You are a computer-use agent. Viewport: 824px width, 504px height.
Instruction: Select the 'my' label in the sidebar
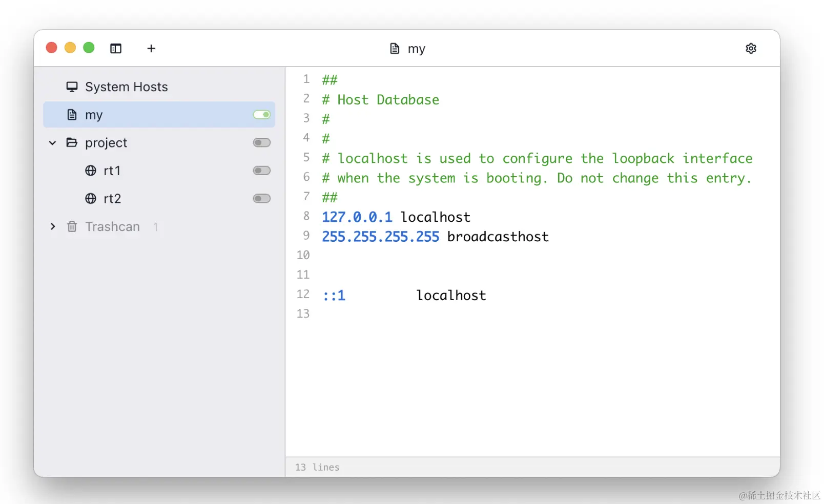pos(94,115)
